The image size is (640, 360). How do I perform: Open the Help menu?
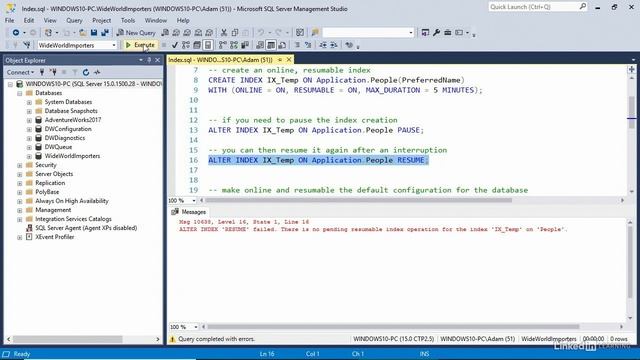[183, 20]
